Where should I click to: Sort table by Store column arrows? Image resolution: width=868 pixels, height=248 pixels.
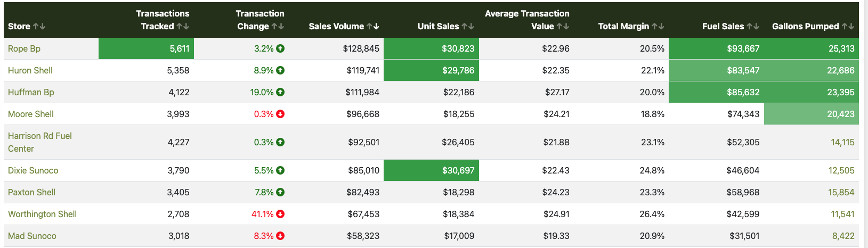39,26
